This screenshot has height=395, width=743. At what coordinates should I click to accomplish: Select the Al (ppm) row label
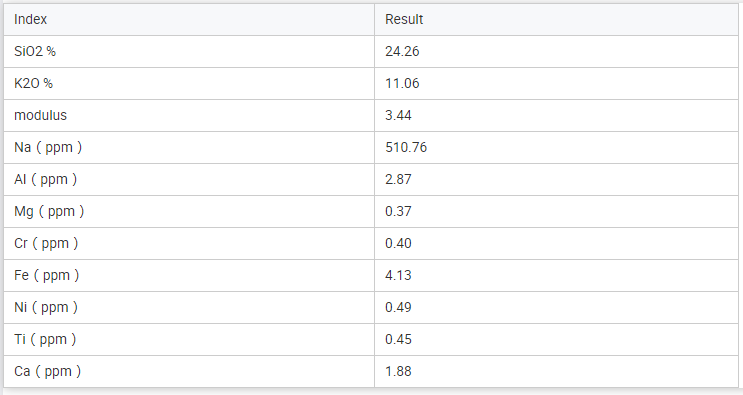(x=45, y=180)
